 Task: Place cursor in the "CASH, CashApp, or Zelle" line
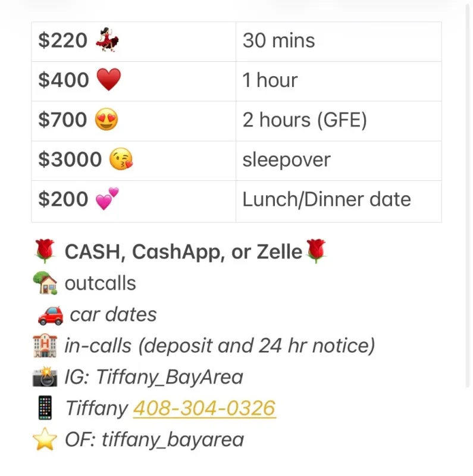coord(183,252)
